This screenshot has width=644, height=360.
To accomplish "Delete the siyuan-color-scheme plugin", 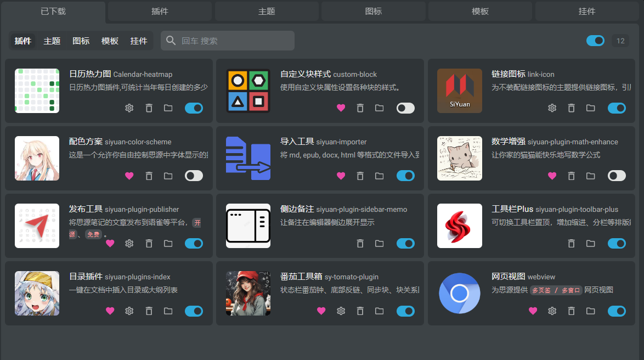I will pos(149,176).
